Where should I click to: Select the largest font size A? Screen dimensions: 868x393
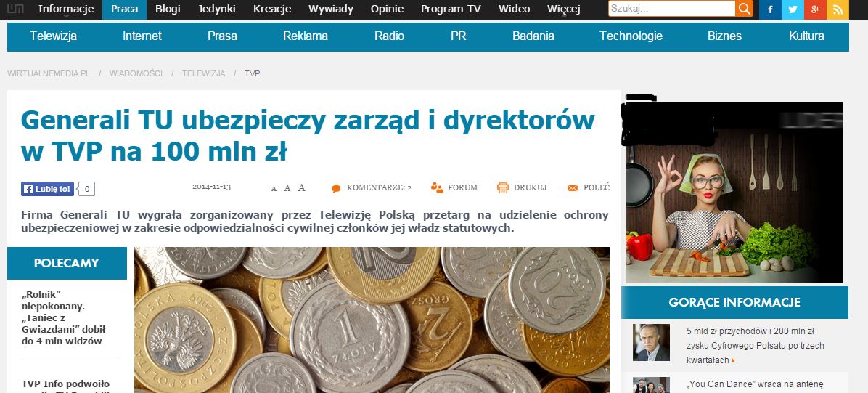coord(302,188)
